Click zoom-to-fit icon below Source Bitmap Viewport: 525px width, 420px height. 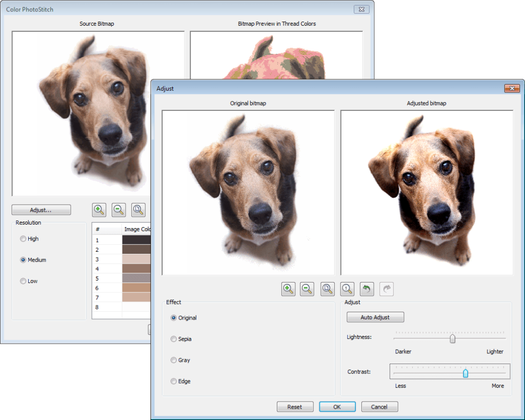click(x=138, y=210)
